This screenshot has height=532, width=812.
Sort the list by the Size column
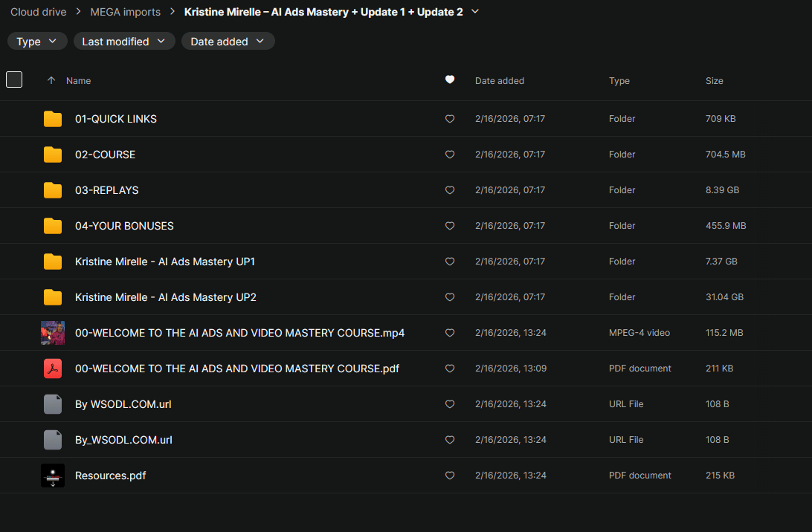coord(714,80)
